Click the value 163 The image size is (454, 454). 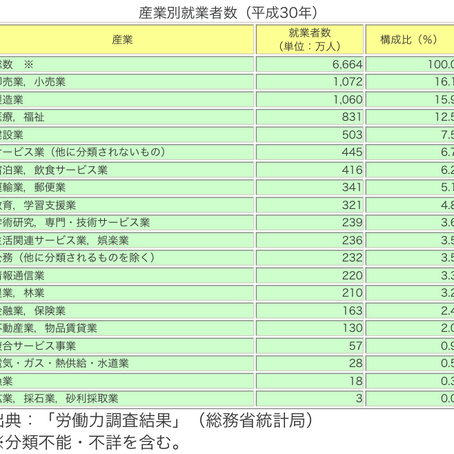[x=353, y=311]
